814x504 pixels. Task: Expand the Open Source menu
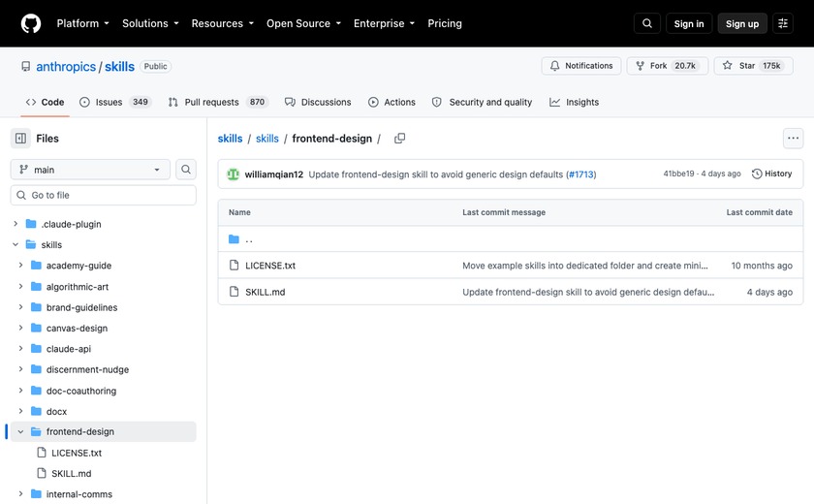pyautogui.click(x=303, y=23)
